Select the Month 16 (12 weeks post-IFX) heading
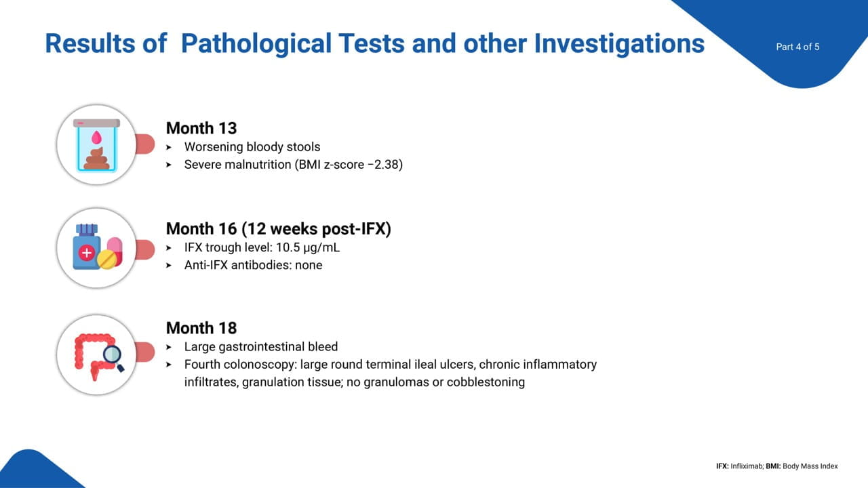This screenshot has width=868, height=488. (x=279, y=229)
